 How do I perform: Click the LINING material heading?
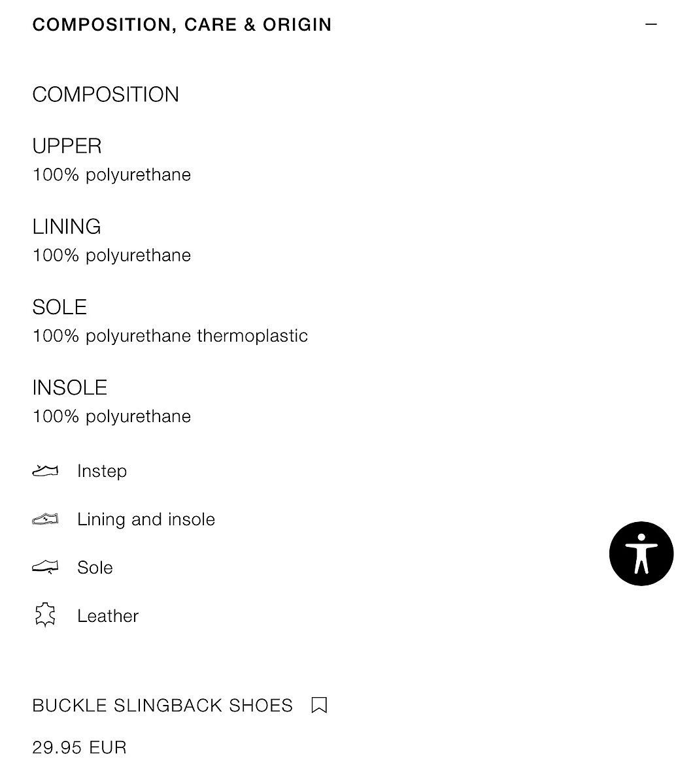click(66, 227)
